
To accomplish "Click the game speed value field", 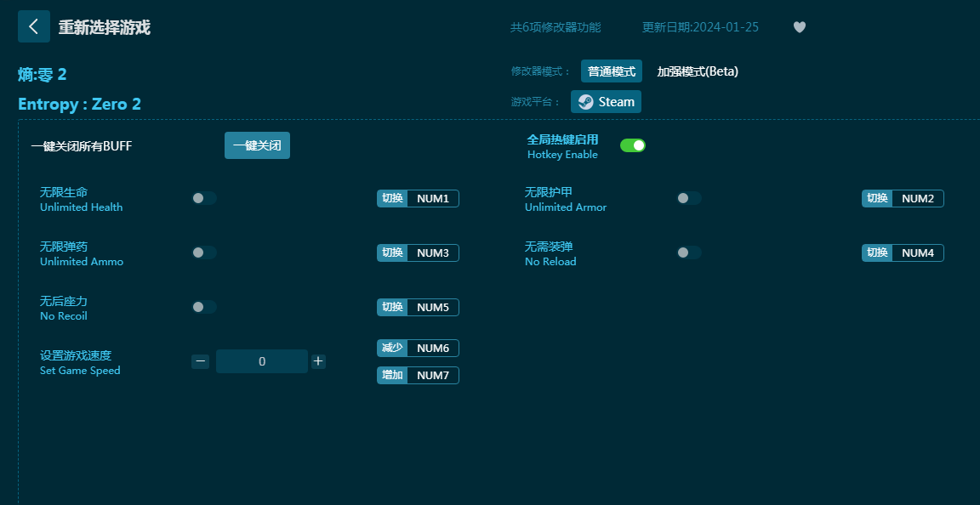I will click(x=262, y=361).
